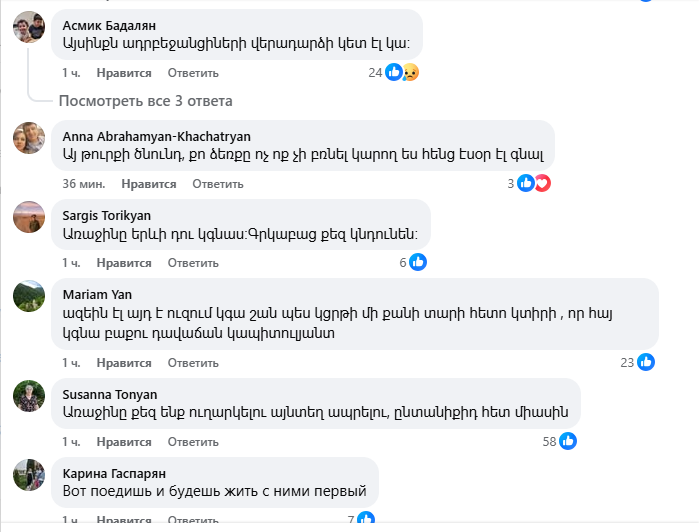Click reaction icons on Асмик Бадалян's comment
The width and height of the screenshot is (699, 532).
pyautogui.click(x=401, y=72)
